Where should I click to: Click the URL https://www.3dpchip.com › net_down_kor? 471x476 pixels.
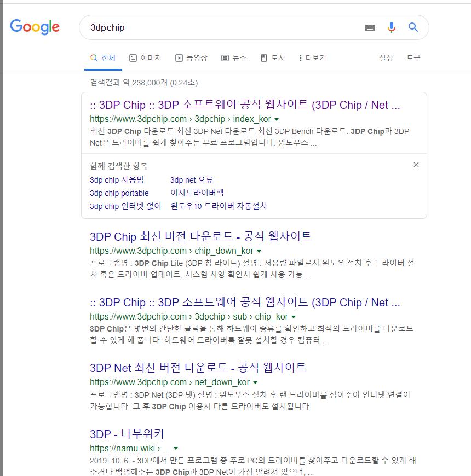point(170,382)
